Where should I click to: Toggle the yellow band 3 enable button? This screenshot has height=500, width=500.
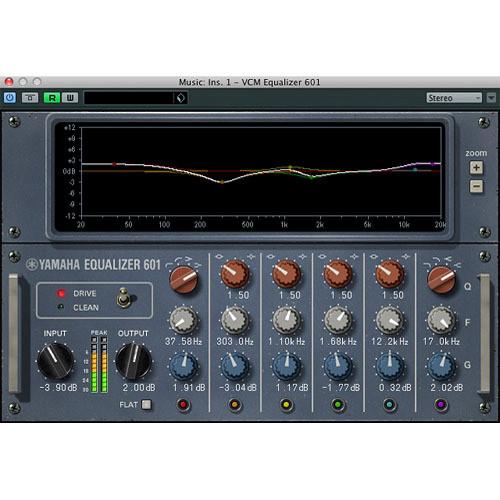286,405
